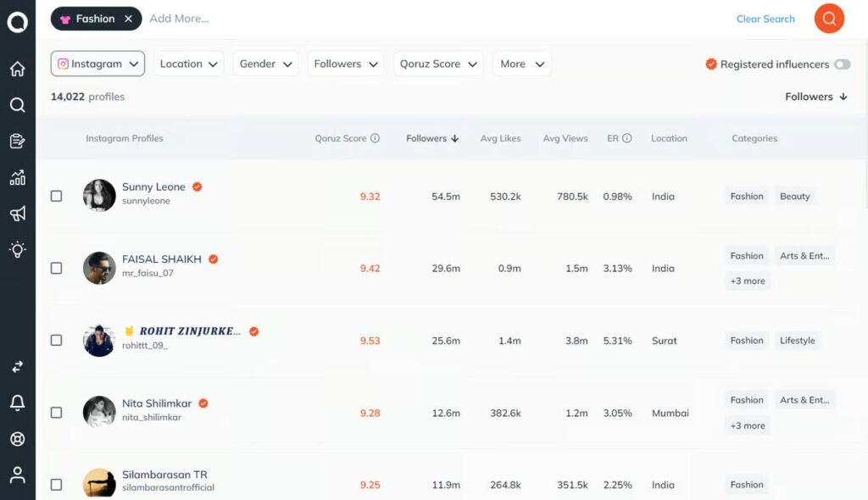Screen dimensions: 868x500
Task: Expand +3 more categories for FAISAL SHAIKH
Action: tap(748, 281)
